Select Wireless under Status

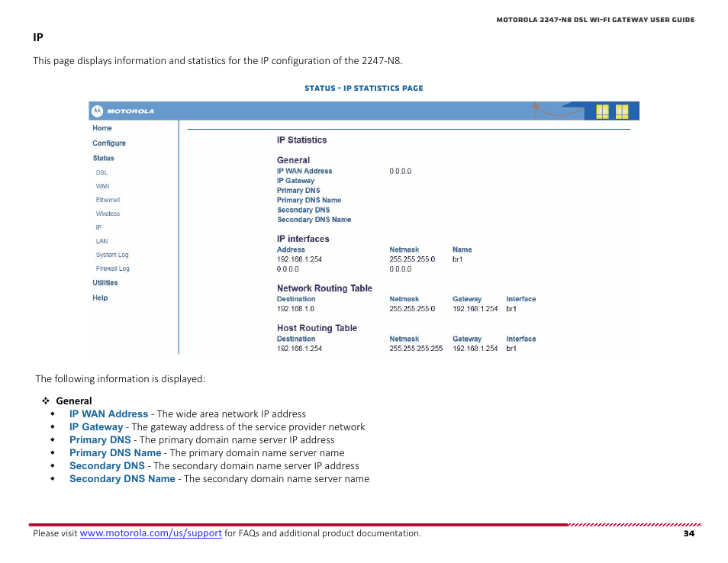108,214
